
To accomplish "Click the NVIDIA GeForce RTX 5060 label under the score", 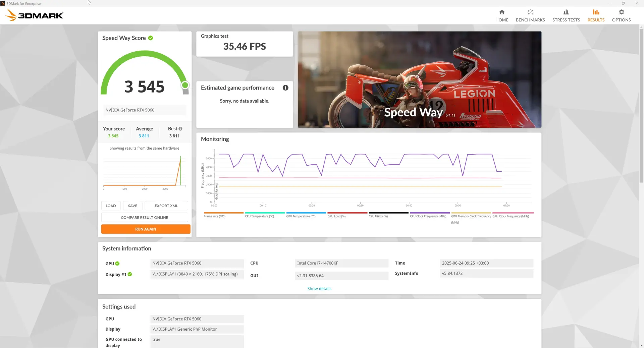I will [145, 110].
